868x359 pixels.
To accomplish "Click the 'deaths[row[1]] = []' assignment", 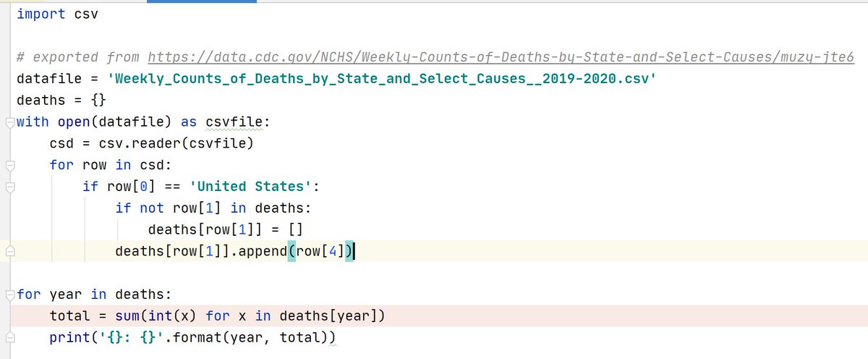I will (224, 230).
